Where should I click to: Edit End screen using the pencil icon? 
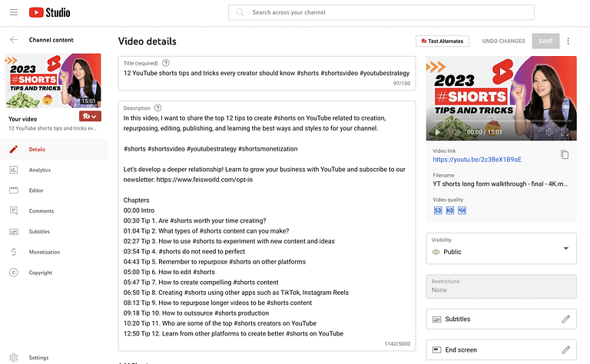click(x=565, y=349)
